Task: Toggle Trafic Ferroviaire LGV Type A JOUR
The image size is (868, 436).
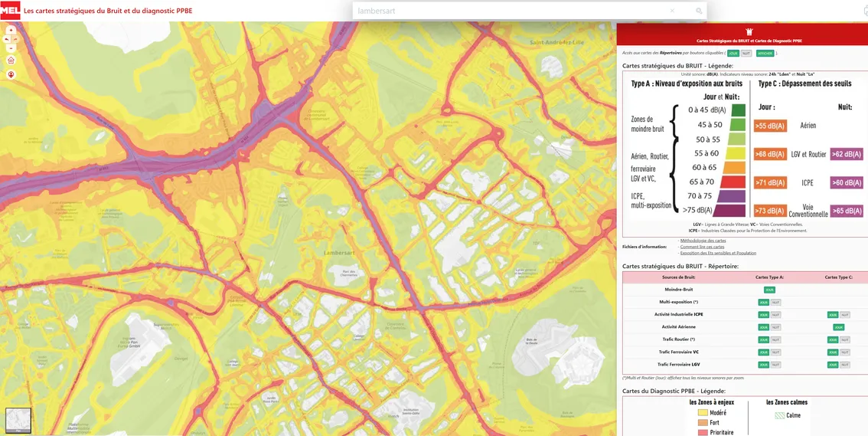Action: click(x=763, y=365)
